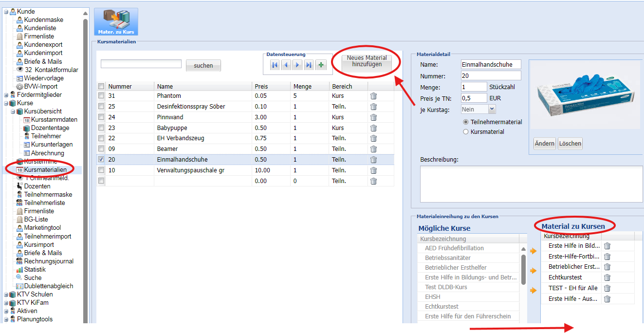Open the je Kurstag dropdown
The height and width of the screenshot is (333, 644).
pos(492,110)
